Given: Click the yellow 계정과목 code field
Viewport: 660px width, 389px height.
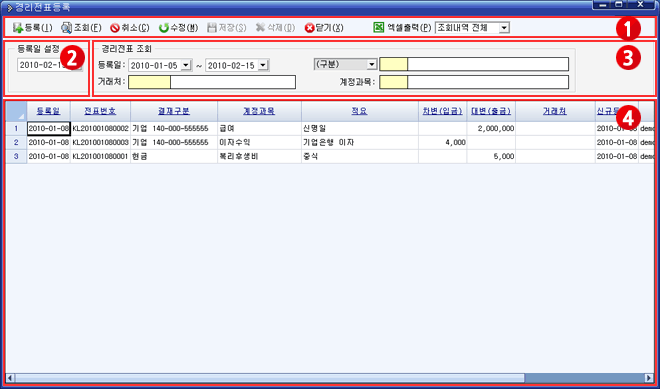Looking at the screenshot, I should 394,82.
